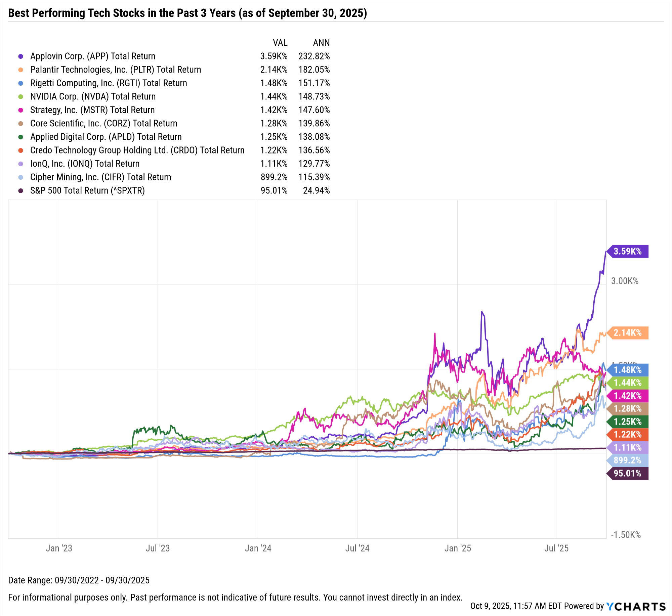Viewport: 672px width, 616px height.
Task: Click the 1.25K% dark green value flag
Action: coord(627,422)
